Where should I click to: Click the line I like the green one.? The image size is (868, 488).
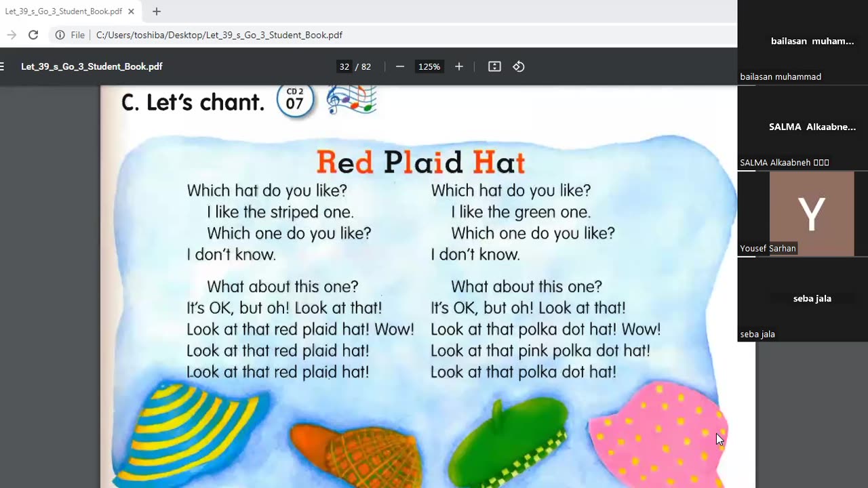(521, 212)
